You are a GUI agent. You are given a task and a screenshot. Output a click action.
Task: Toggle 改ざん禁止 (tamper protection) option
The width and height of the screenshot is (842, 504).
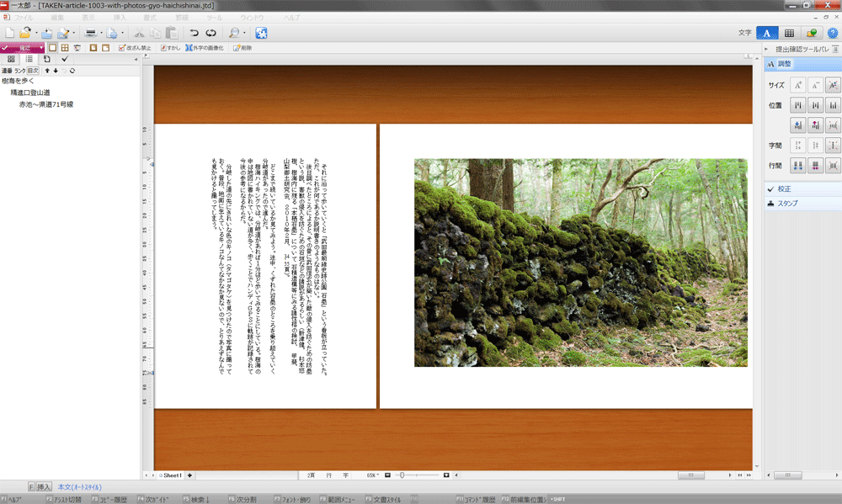coord(135,48)
